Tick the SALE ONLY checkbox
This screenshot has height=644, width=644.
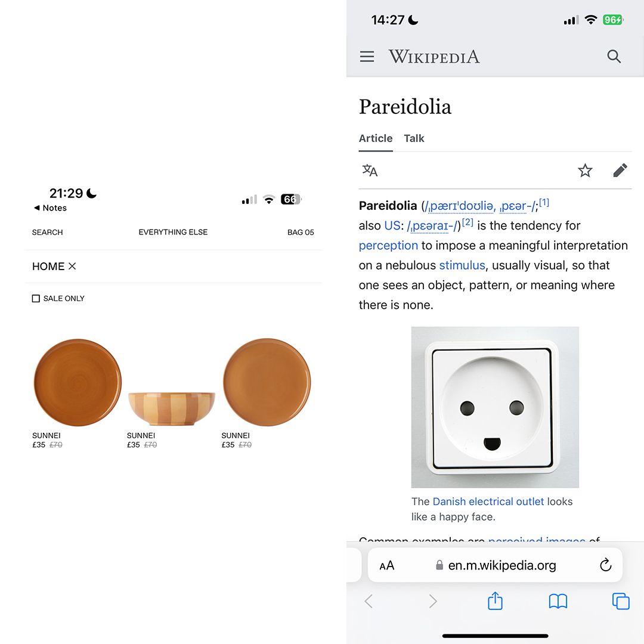click(36, 299)
